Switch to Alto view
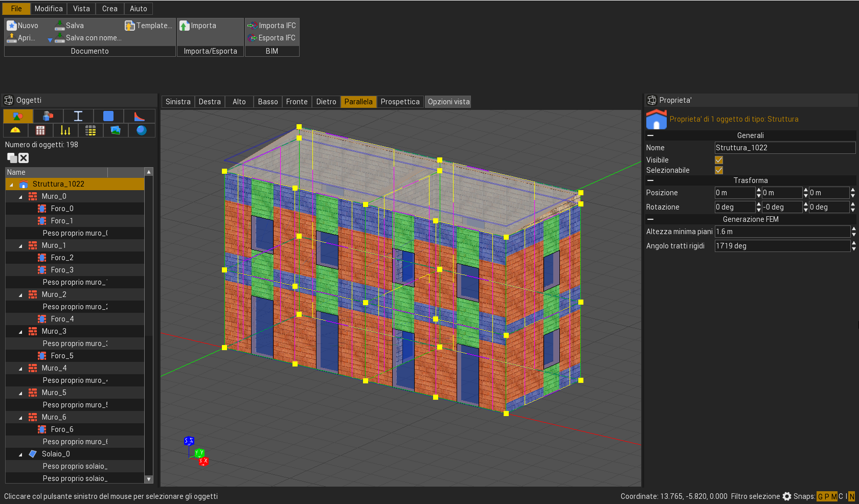Screen dimensions: 859x504 pyautogui.click(x=239, y=102)
